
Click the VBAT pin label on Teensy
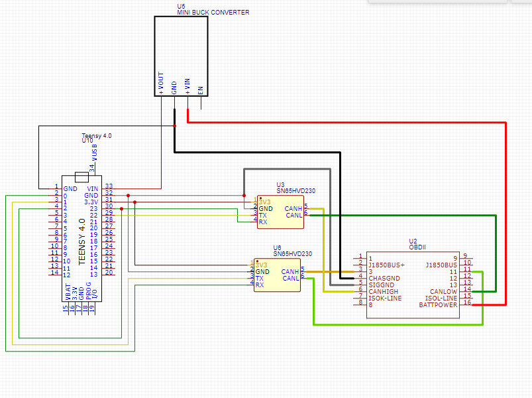click(67, 290)
